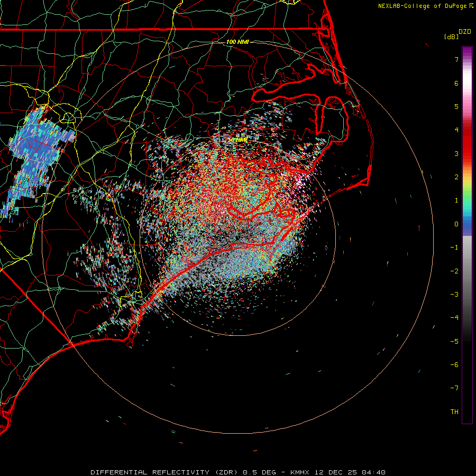Click the blue zero-dB band of color bar
This screenshot has height=476, width=476.
[x=467, y=226]
